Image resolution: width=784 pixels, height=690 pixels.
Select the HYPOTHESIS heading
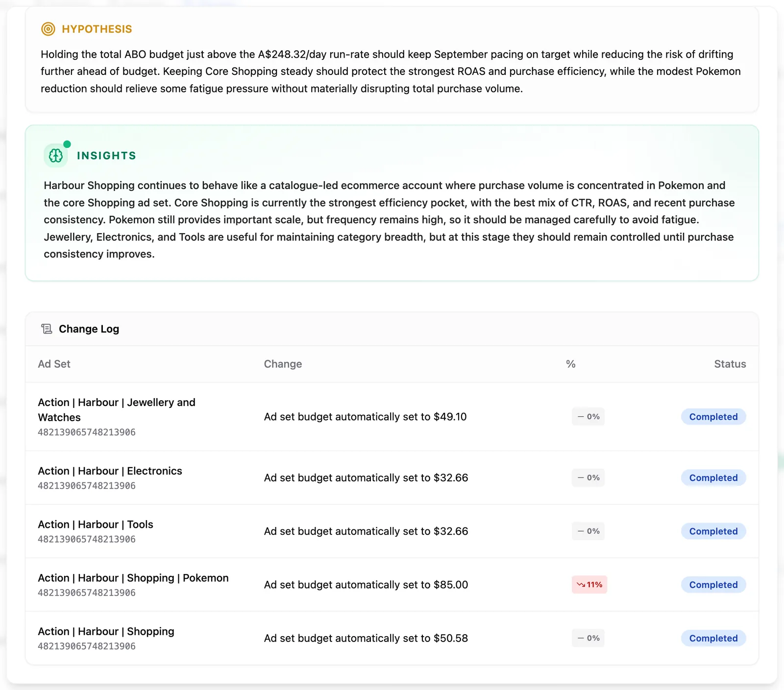coord(97,29)
